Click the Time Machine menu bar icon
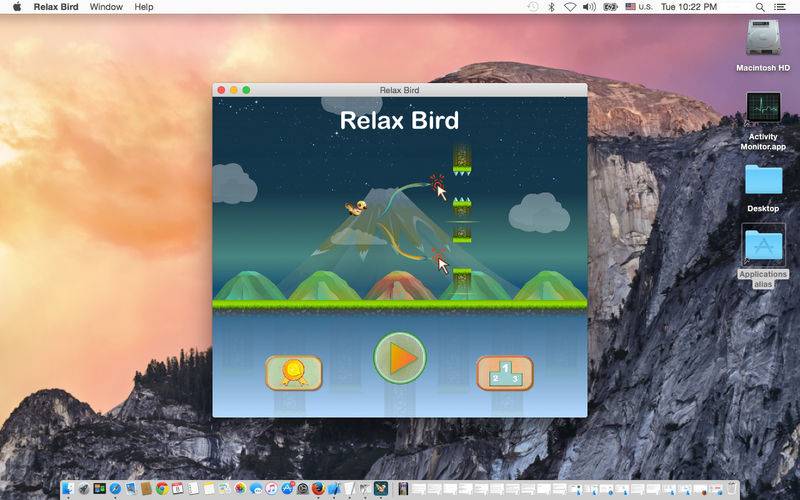The image size is (800, 500). tap(532, 7)
